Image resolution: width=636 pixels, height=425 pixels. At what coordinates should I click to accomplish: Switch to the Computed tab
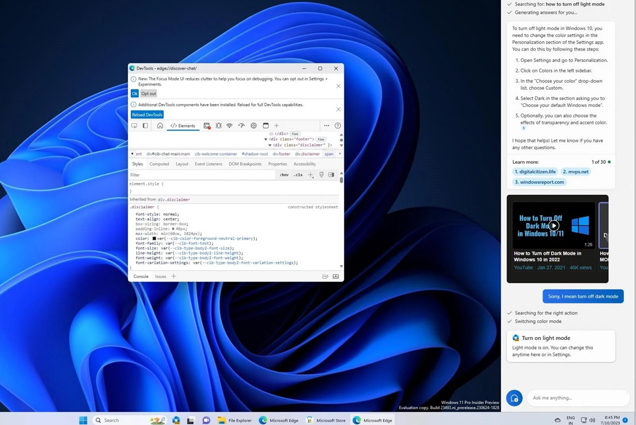click(x=159, y=164)
